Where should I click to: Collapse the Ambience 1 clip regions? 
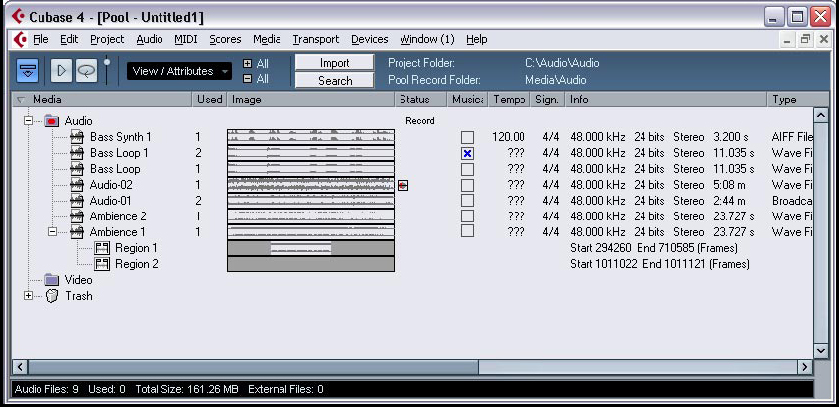(52, 232)
